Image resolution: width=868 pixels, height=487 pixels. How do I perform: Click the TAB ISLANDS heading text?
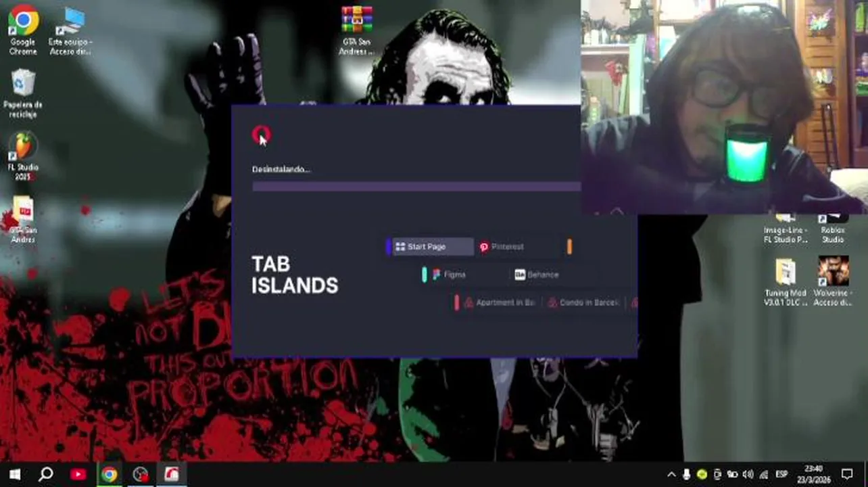pos(295,275)
